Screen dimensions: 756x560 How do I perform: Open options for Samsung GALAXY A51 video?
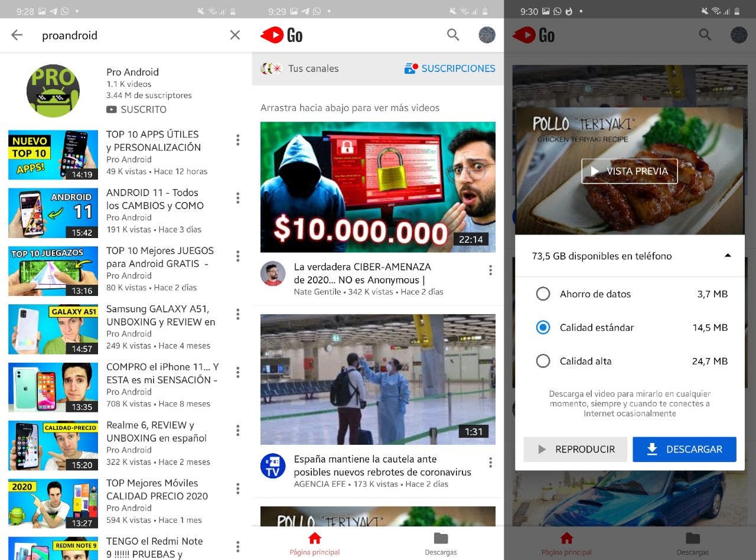click(238, 314)
